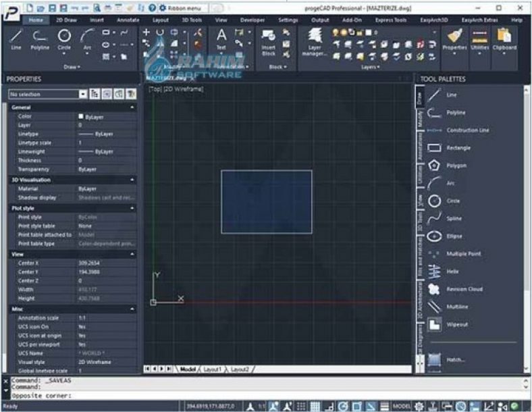Viewport: 532px width, 412px height.
Task: Choose Revision Cloud from Tool Palettes
Action: [455, 289]
